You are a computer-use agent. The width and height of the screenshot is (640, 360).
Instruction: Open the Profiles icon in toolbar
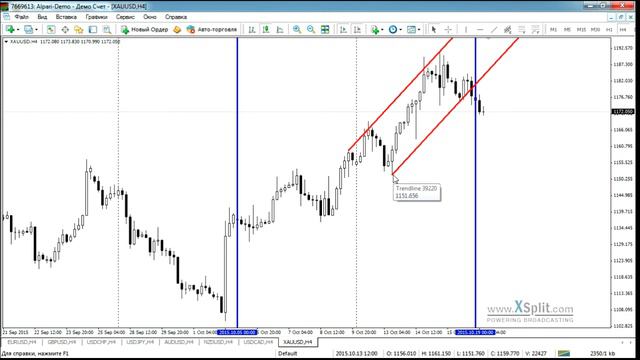(x=28, y=29)
